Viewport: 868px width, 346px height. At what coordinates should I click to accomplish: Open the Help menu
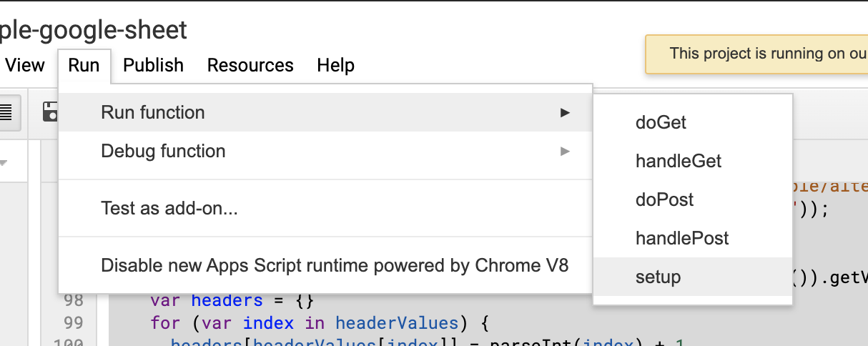[x=335, y=65]
